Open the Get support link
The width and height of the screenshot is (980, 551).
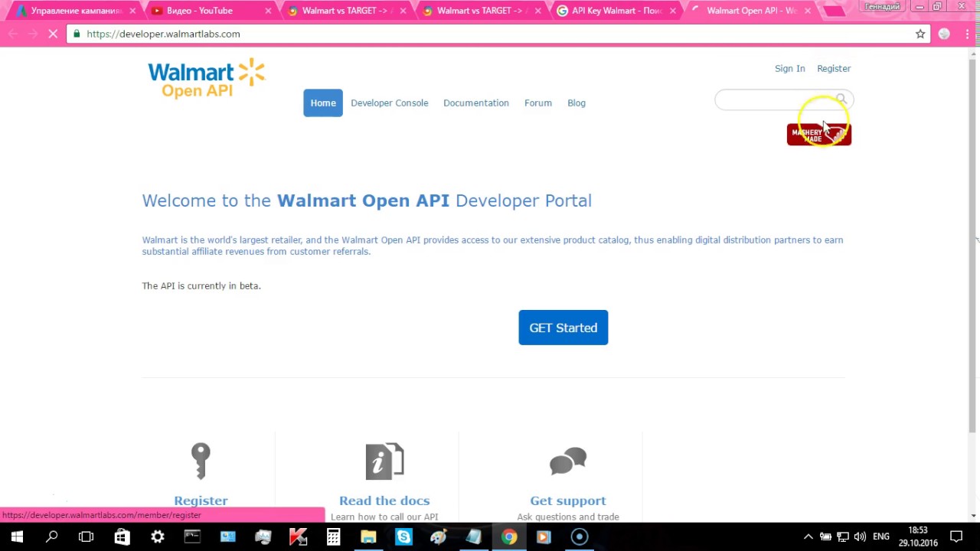point(568,500)
